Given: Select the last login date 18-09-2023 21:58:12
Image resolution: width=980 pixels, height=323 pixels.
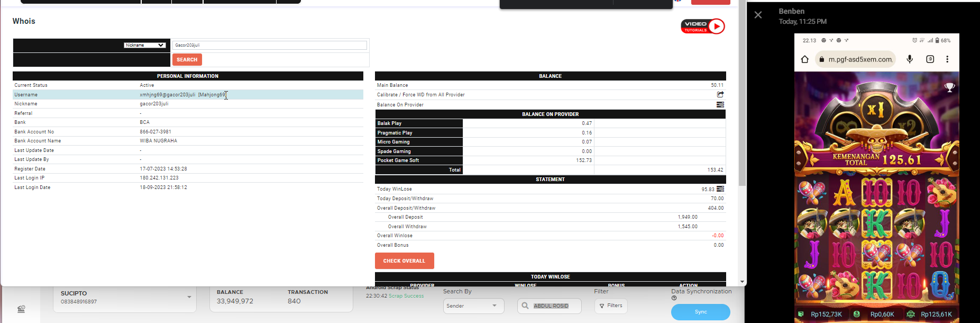Looking at the screenshot, I should click(163, 187).
